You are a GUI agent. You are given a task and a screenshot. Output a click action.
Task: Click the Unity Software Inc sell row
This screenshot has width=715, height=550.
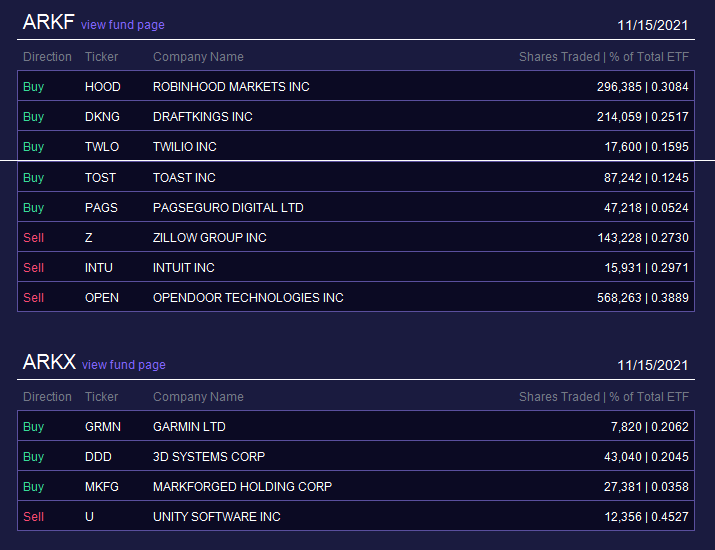(x=356, y=516)
